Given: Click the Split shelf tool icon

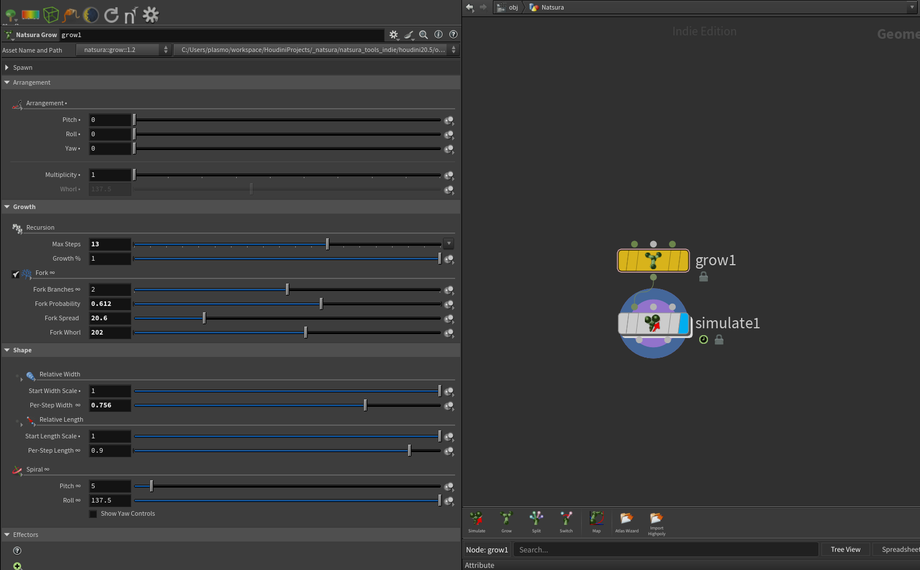Looking at the screenshot, I should point(536,519).
